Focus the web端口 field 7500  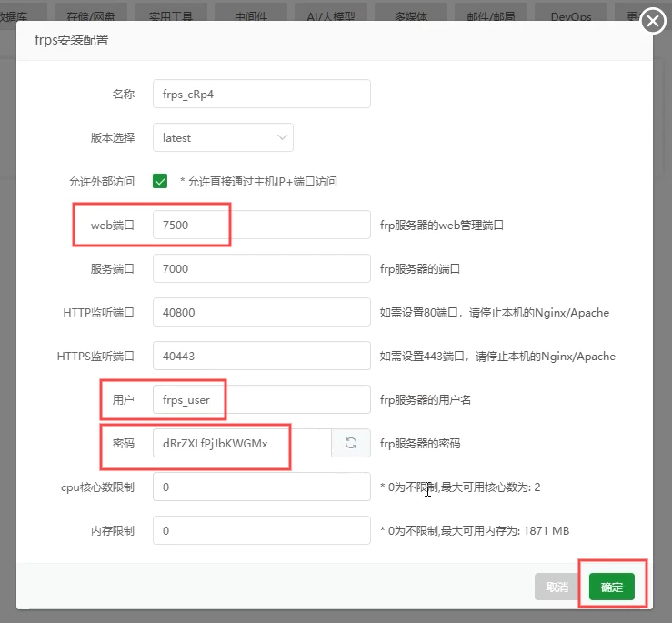pyautogui.click(x=261, y=225)
